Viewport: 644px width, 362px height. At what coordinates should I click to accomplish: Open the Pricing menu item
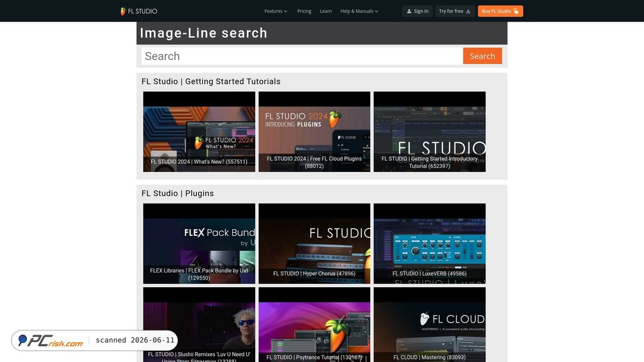[304, 11]
